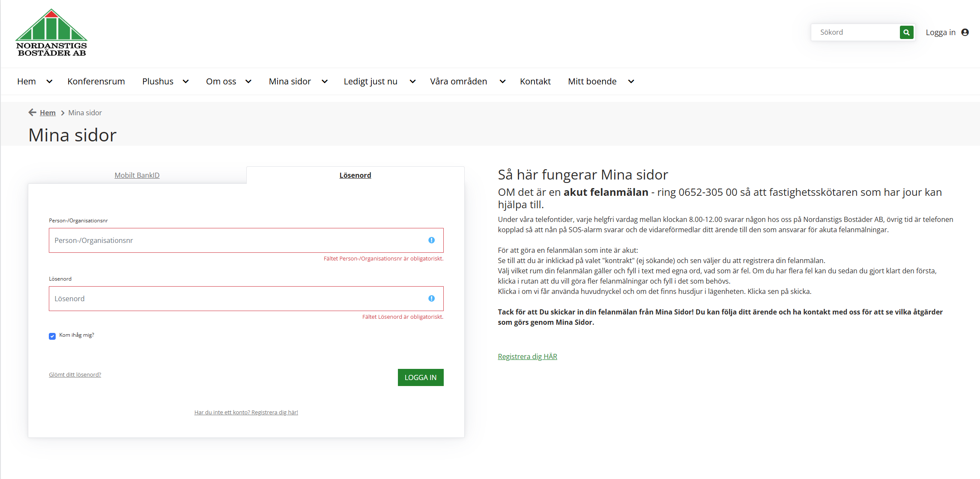This screenshot has height=479, width=980.
Task: Expand the Ledigt just nu chevron
Action: click(412, 81)
